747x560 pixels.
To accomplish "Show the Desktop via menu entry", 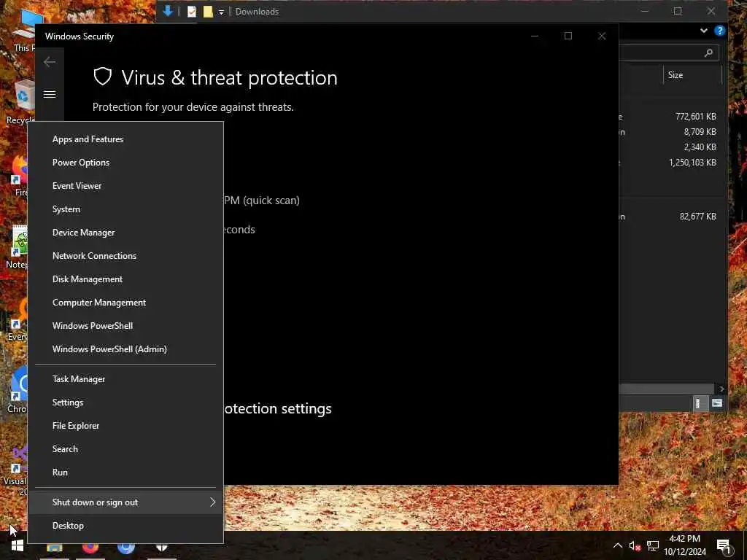I will point(125,526).
